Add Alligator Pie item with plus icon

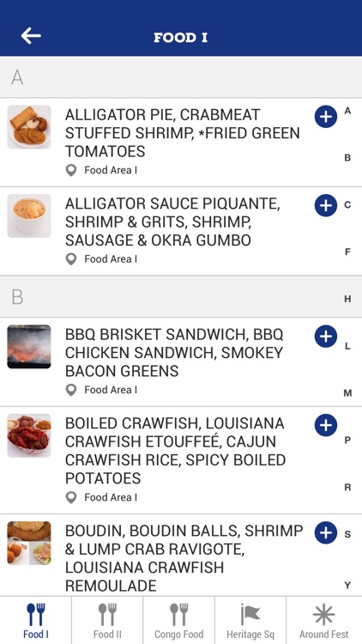pyautogui.click(x=326, y=117)
